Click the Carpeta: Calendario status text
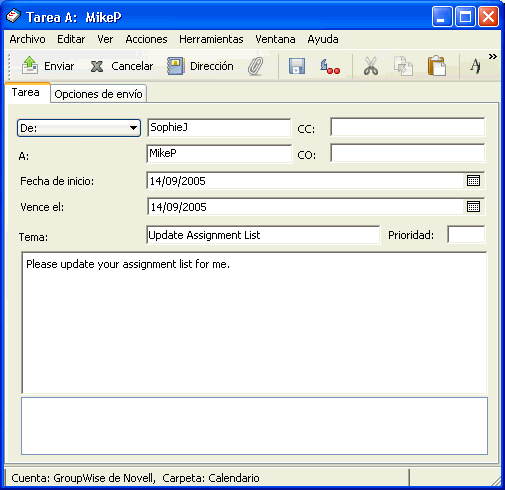The image size is (505, 490). pyautogui.click(x=211, y=478)
